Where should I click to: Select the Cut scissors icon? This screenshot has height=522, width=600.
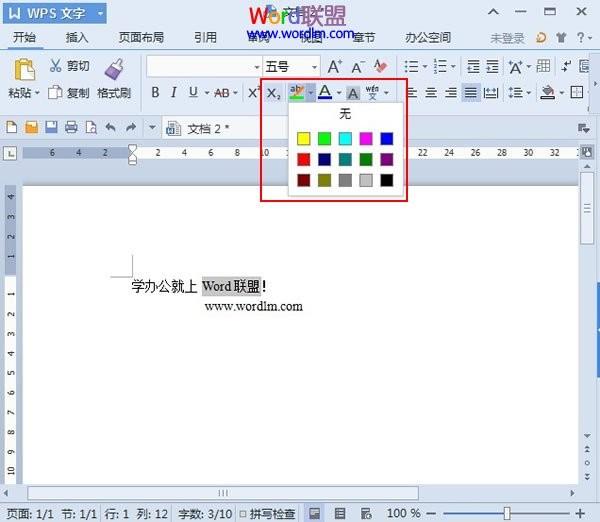click(x=55, y=66)
